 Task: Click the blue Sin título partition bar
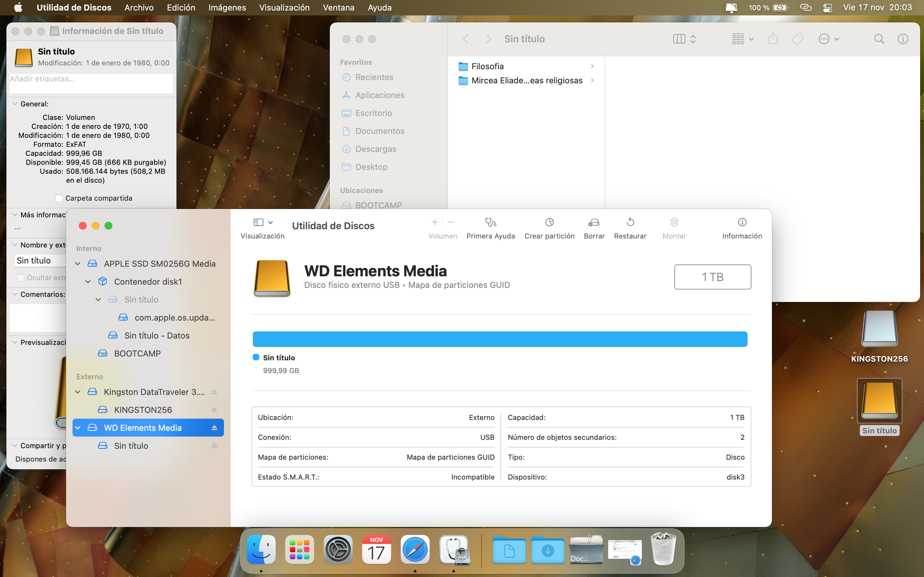pyautogui.click(x=500, y=339)
